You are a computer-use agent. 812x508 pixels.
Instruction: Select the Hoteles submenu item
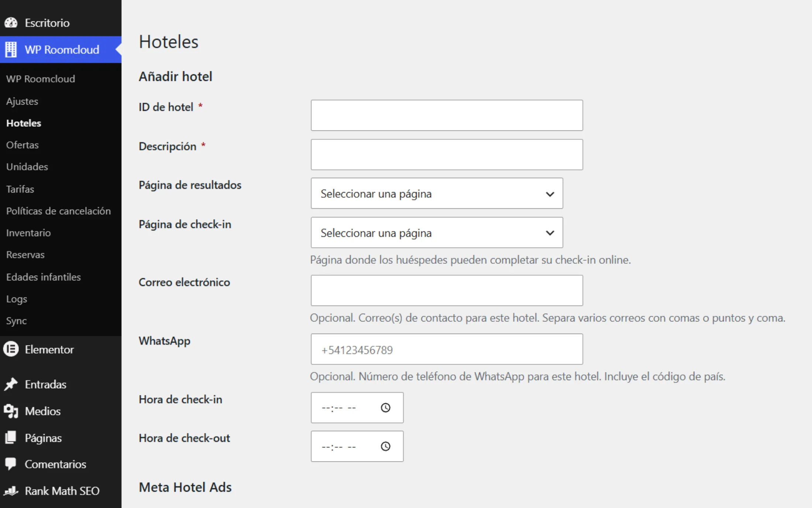coord(24,123)
